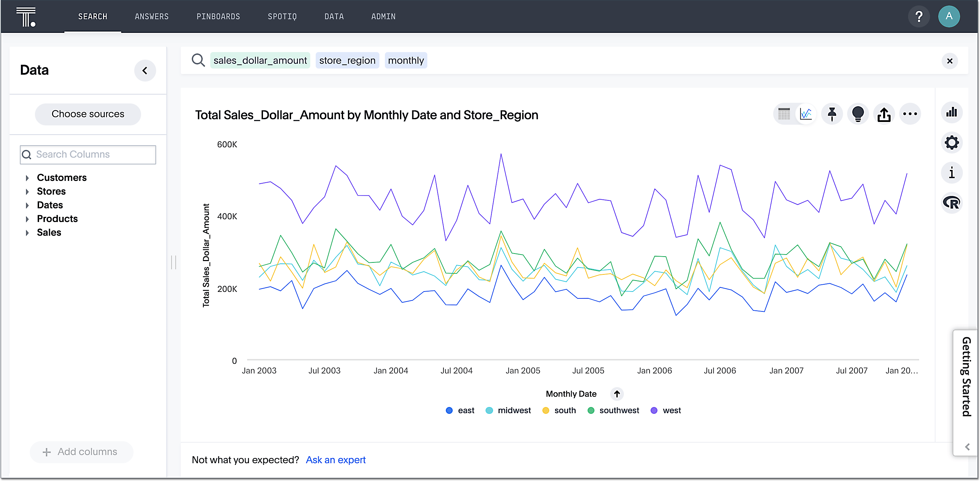Collapse the Data panel with chevron
Screen dimensions: 980x481
[x=145, y=70]
